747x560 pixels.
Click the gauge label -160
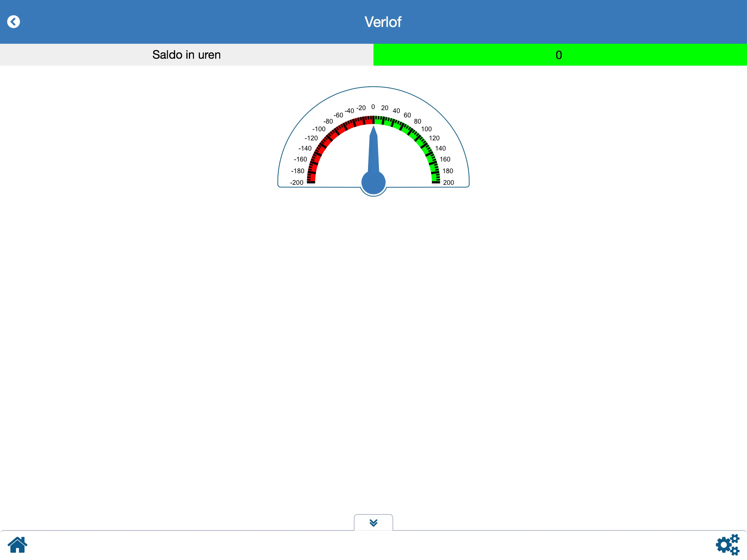click(301, 159)
